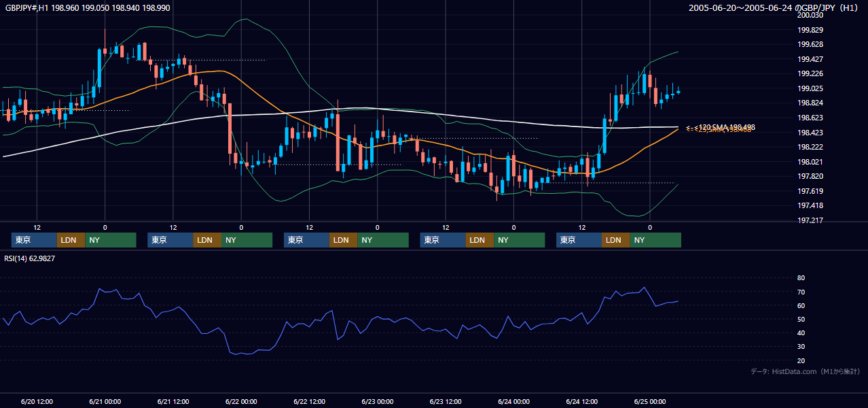Select the 6/22 00:00 date label
868x408 pixels.
[241, 401]
